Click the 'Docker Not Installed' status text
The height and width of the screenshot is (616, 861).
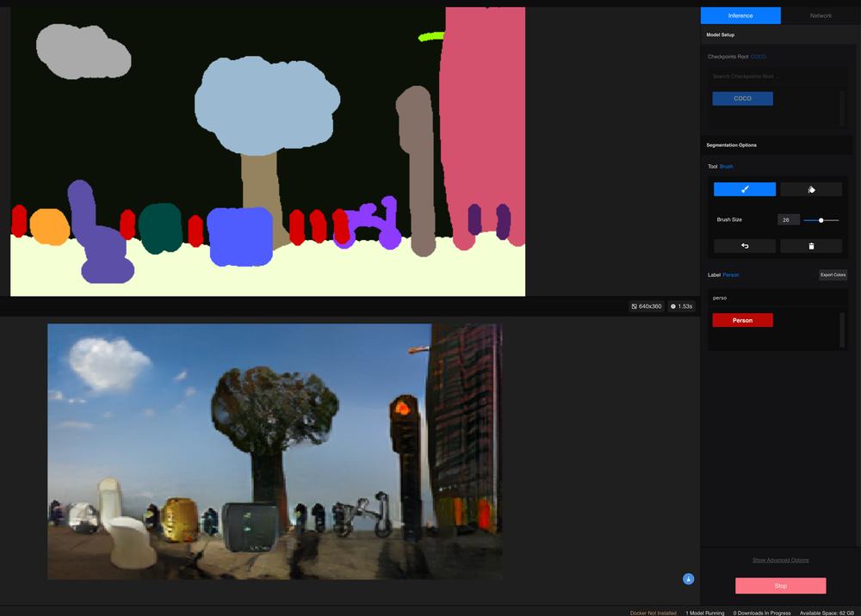click(x=653, y=613)
